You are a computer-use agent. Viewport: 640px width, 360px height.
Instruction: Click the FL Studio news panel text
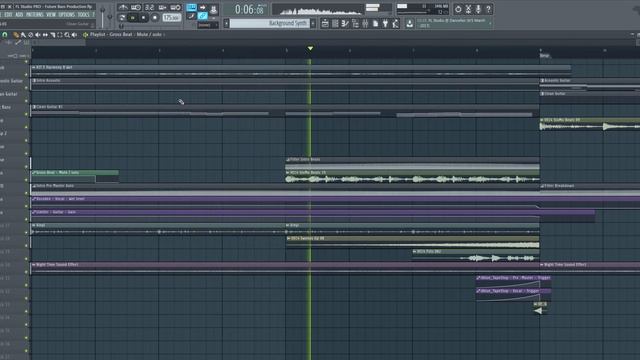(452, 23)
